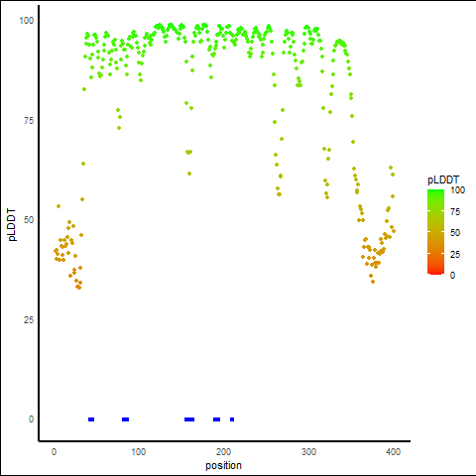Click the pLDDT y-axis title
The height and width of the screenshot is (476, 476).
click(x=12, y=225)
